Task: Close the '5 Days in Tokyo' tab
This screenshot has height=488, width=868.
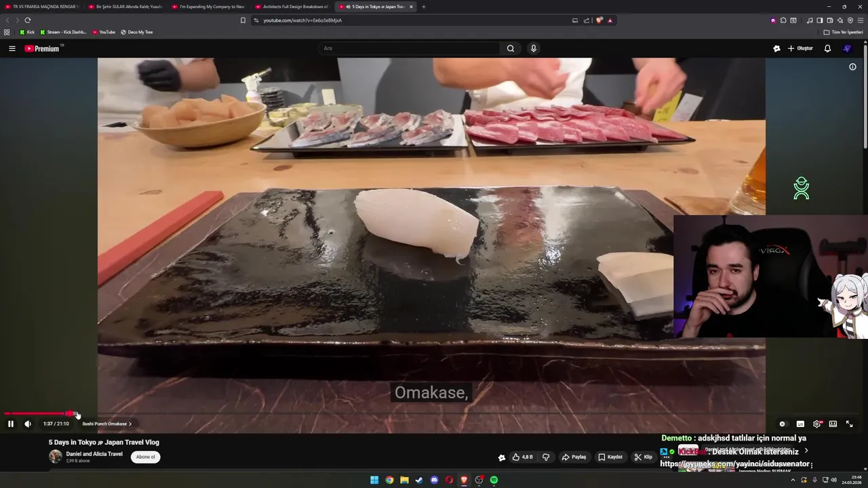Action: click(411, 7)
